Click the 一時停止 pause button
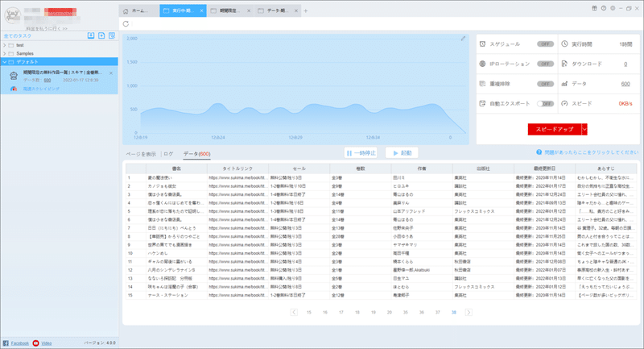This screenshot has width=644, height=349. click(x=361, y=153)
